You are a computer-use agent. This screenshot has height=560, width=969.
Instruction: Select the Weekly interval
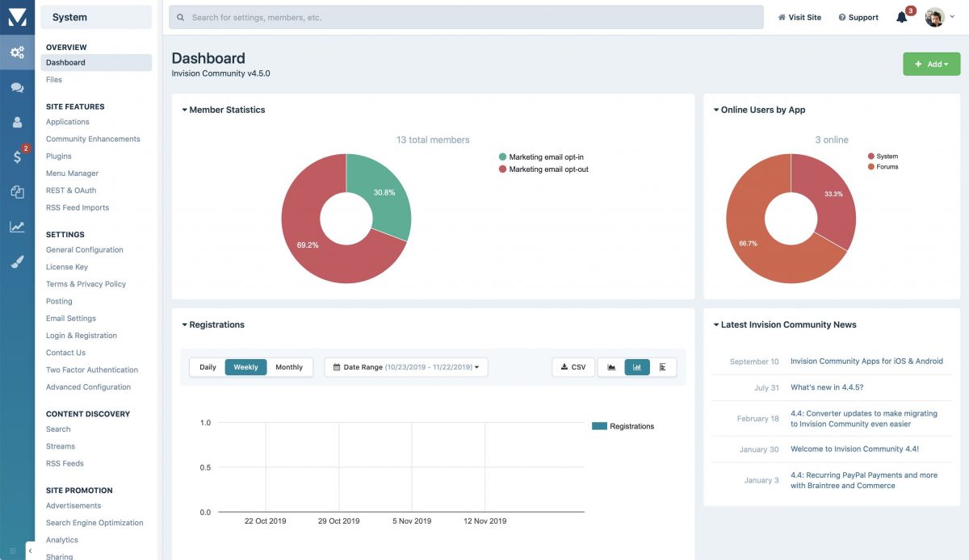(x=245, y=367)
